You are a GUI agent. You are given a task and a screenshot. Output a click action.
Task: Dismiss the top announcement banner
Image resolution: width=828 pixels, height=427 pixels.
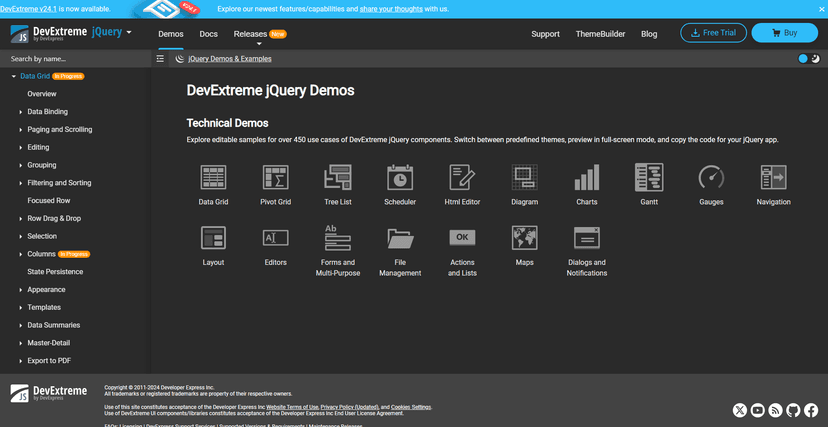(821, 9)
